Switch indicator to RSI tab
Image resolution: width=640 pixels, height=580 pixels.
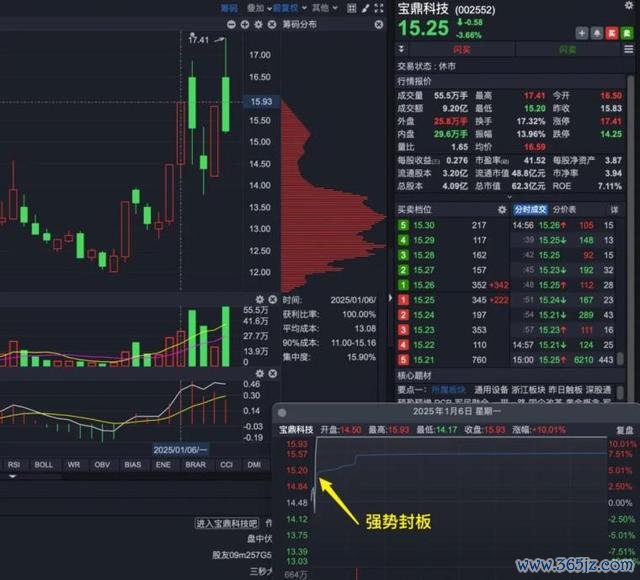pos(13,464)
